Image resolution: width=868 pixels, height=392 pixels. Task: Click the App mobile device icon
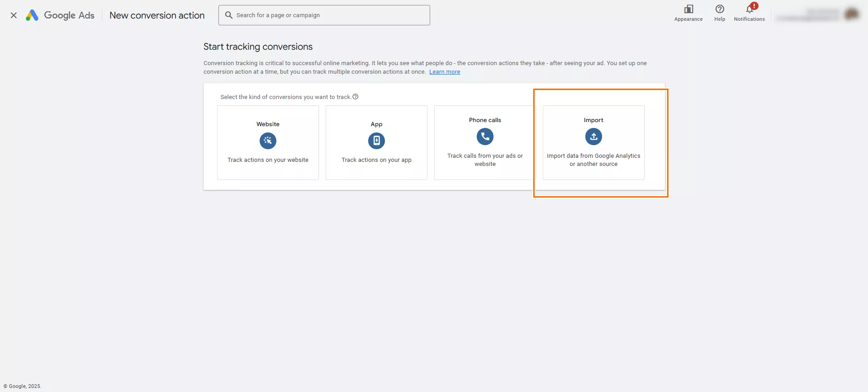pyautogui.click(x=376, y=141)
